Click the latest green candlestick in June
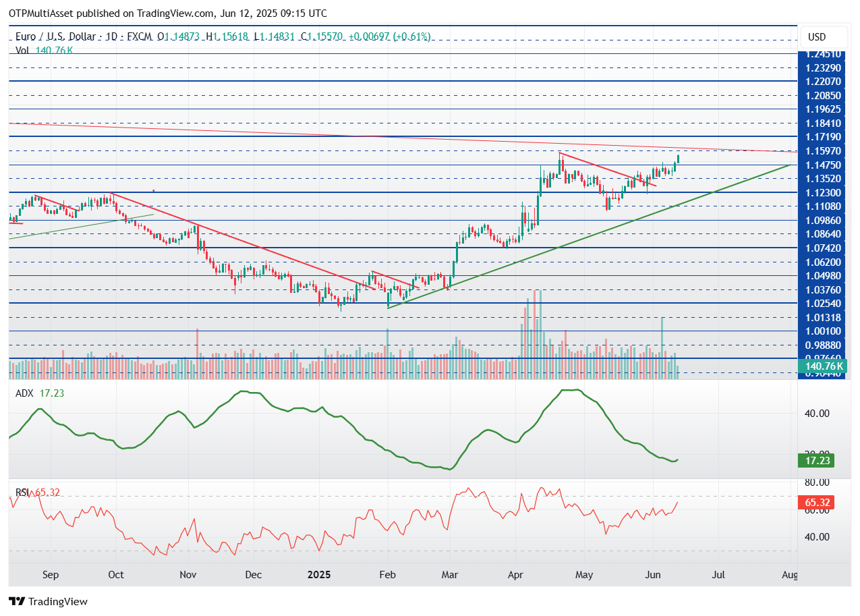860x616 pixels. click(678, 159)
